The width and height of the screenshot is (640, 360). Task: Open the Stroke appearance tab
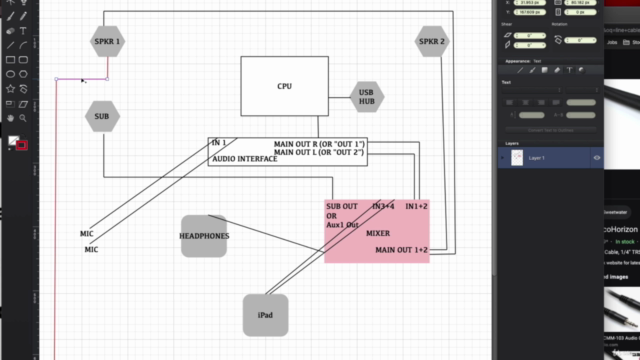[520, 70]
